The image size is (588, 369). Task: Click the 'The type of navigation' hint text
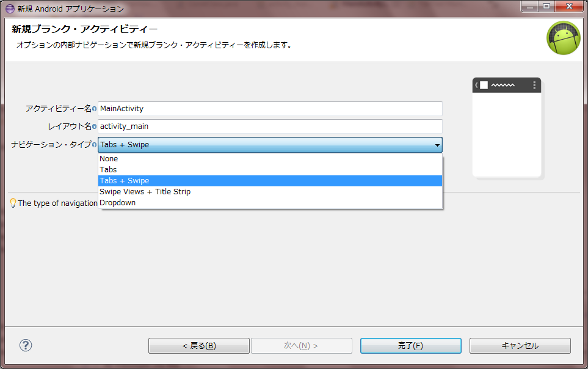pyautogui.click(x=57, y=203)
